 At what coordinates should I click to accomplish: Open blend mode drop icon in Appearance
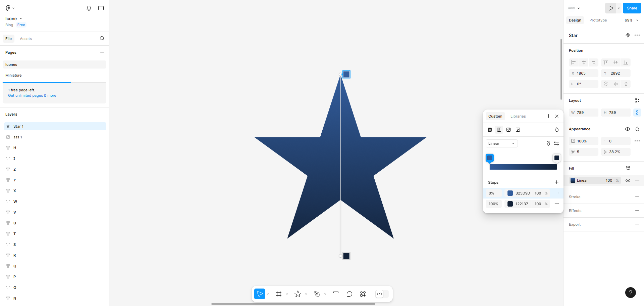[637, 129]
